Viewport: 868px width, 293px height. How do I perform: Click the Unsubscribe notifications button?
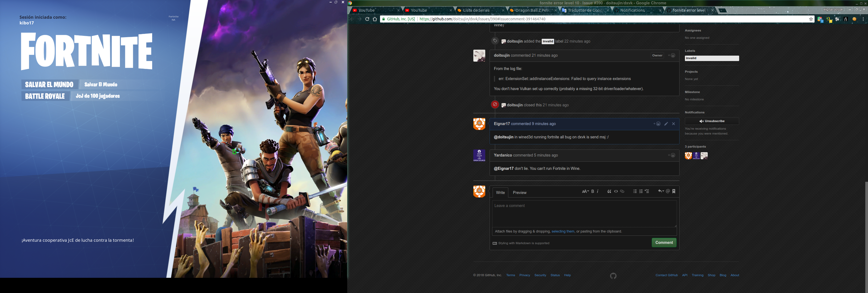coord(712,121)
